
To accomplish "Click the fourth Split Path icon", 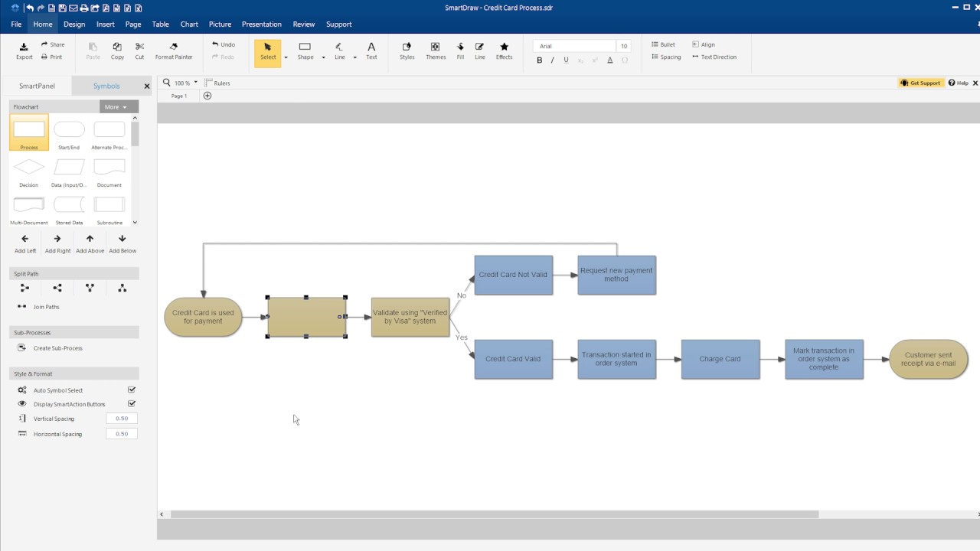I will coord(122,288).
